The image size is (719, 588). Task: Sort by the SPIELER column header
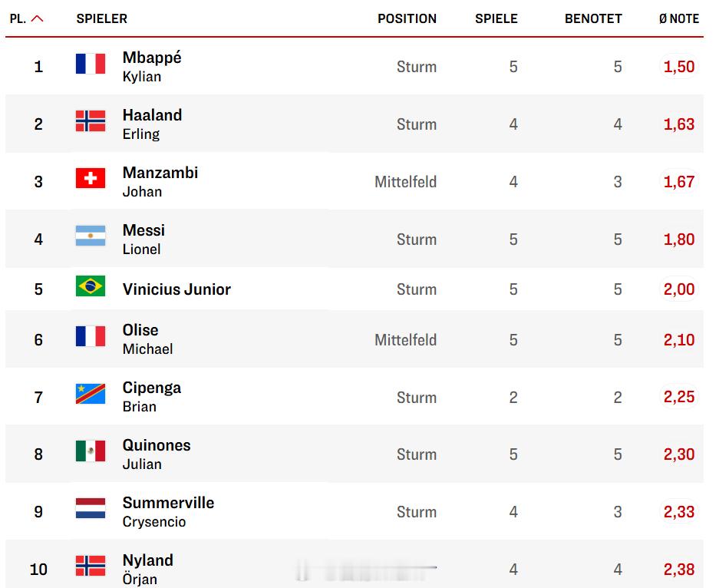pos(102,18)
